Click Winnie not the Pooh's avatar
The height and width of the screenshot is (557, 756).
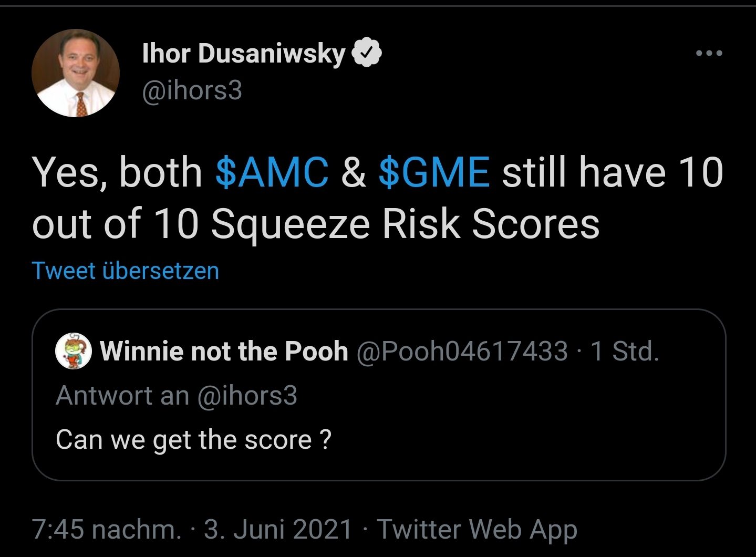74,350
